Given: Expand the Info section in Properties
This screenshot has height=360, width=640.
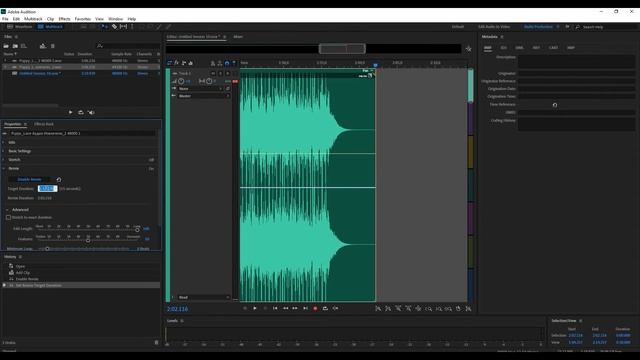Looking at the screenshot, I should [x=4, y=142].
